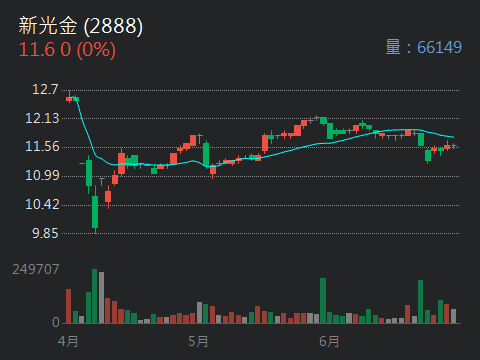Image resolution: width=480 pixels, height=360 pixels.
Task: Select the 6月 date axis label
Action: [329, 341]
